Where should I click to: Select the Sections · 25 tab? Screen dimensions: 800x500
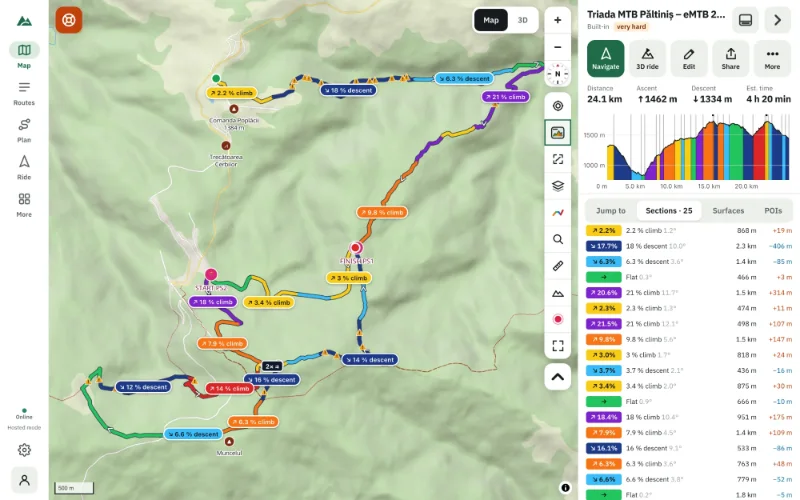click(669, 211)
